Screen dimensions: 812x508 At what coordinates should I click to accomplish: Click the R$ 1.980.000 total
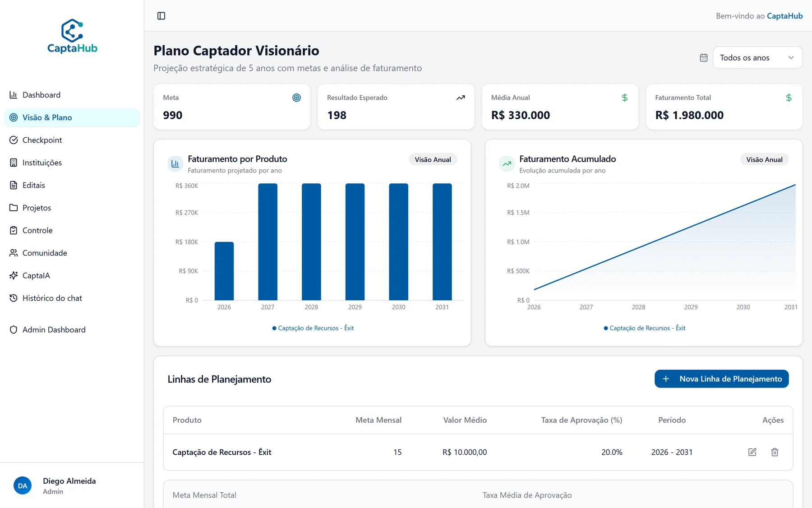tap(689, 115)
